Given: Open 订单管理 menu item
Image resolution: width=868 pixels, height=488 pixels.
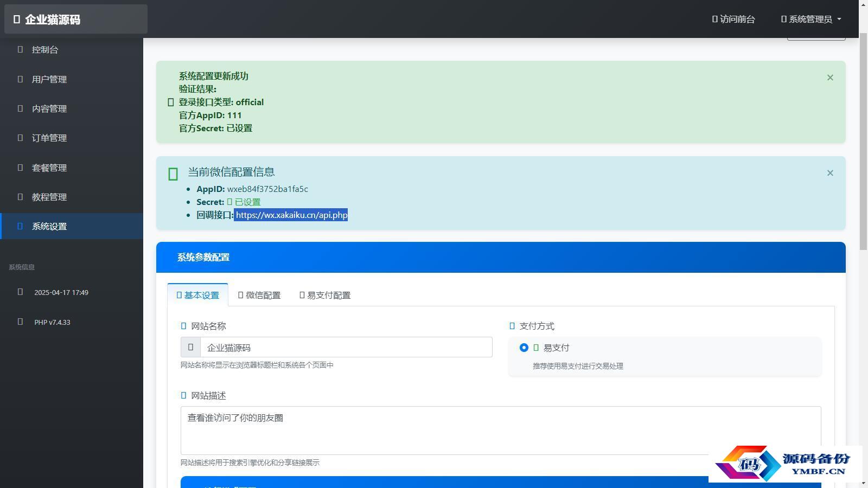Looking at the screenshot, I should 72,138.
